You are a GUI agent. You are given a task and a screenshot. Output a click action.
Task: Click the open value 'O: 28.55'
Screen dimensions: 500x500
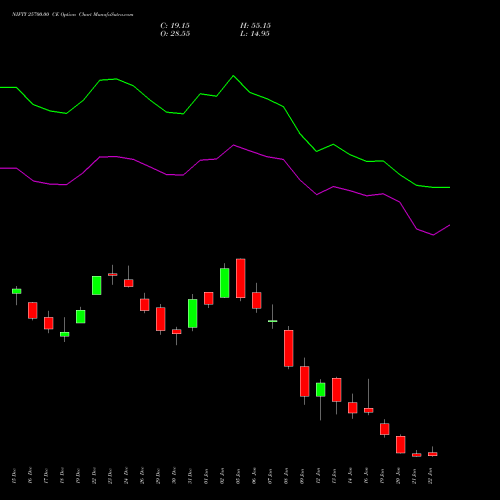pyautogui.click(x=175, y=34)
